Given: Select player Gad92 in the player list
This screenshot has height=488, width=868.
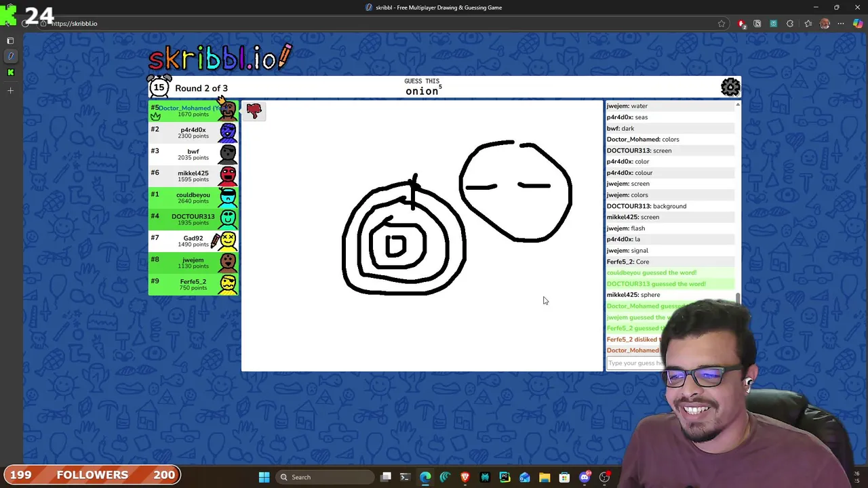Looking at the screenshot, I should [x=193, y=241].
